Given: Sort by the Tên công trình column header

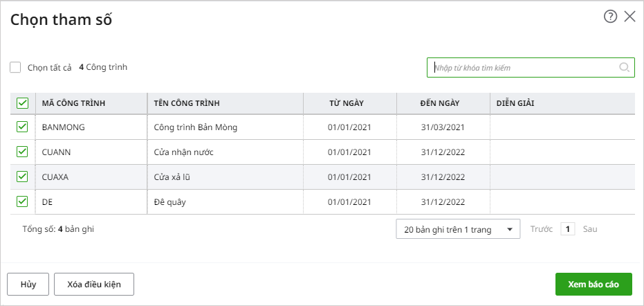Looking at the screenshot, I should [x=187, y=103].
